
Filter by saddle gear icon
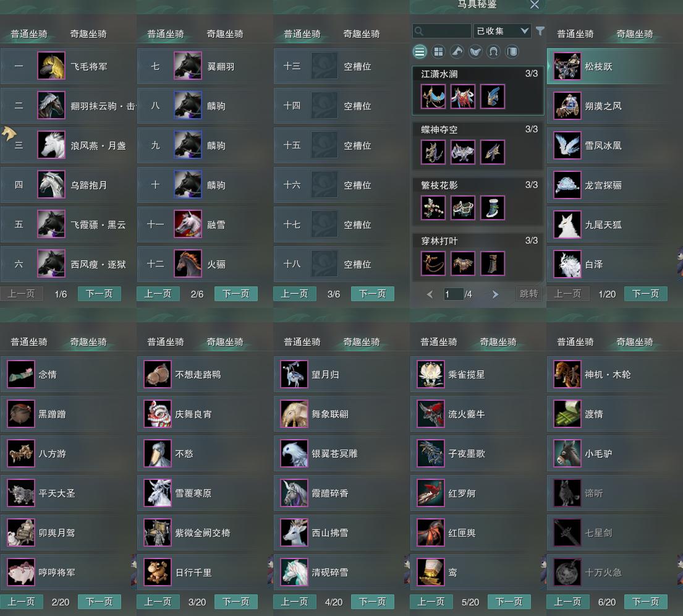475,52
